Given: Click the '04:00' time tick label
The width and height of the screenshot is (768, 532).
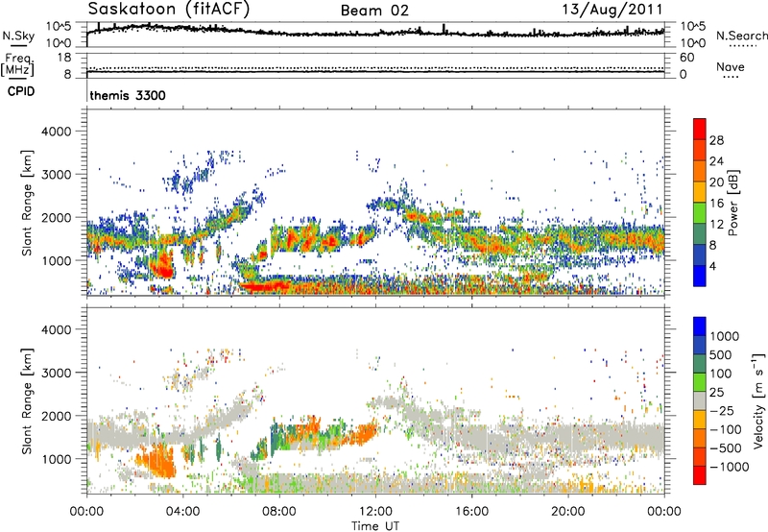Looking at the screenshot, I should [x=182, y=512].
